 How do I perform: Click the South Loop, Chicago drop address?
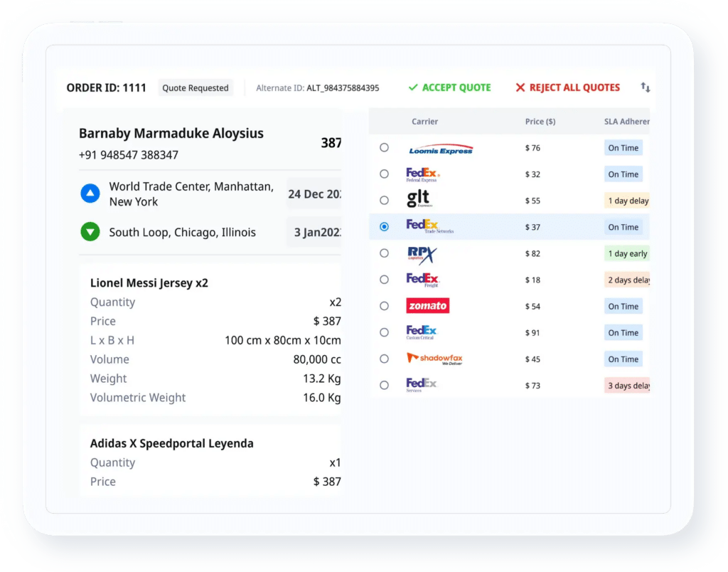click(x=183, y=232)
